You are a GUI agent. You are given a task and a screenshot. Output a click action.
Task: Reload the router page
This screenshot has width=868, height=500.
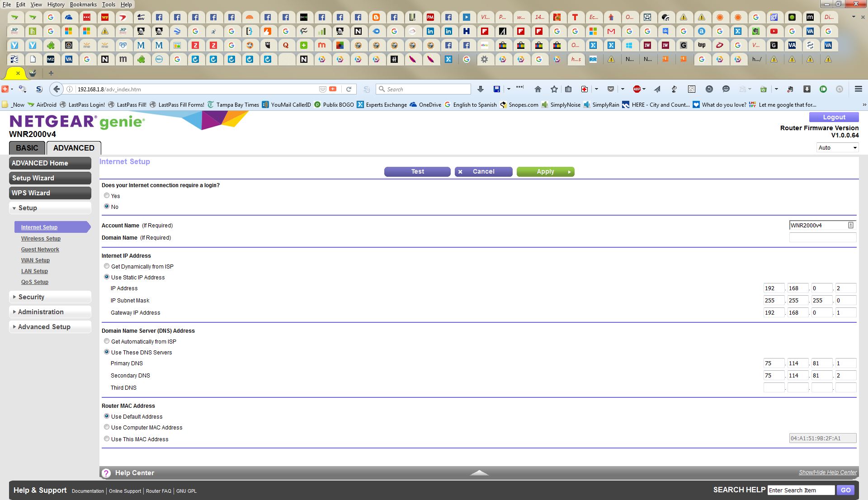[349, 89]
